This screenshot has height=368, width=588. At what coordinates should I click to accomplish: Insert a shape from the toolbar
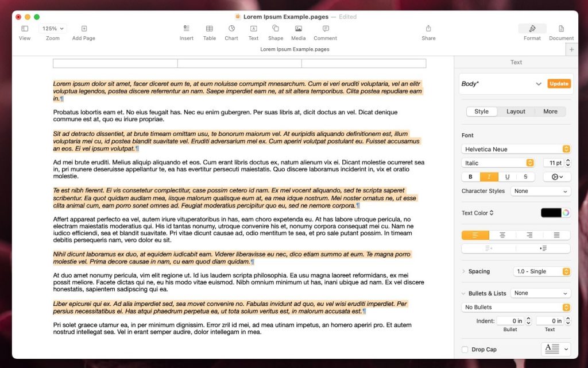[x=275, y=29]
